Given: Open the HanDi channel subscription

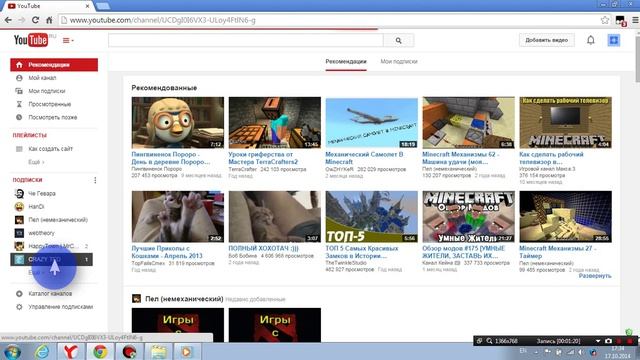Looking at the screenshot, I should pos(36,207).
